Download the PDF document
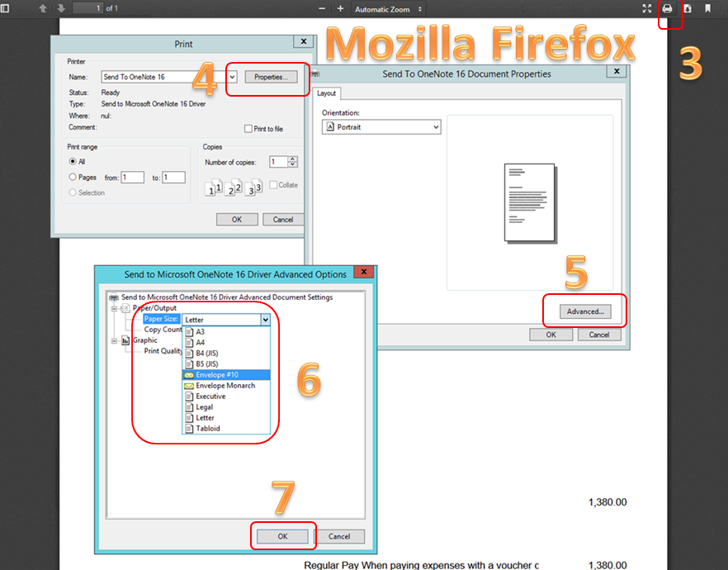 [x=688, y=8]
